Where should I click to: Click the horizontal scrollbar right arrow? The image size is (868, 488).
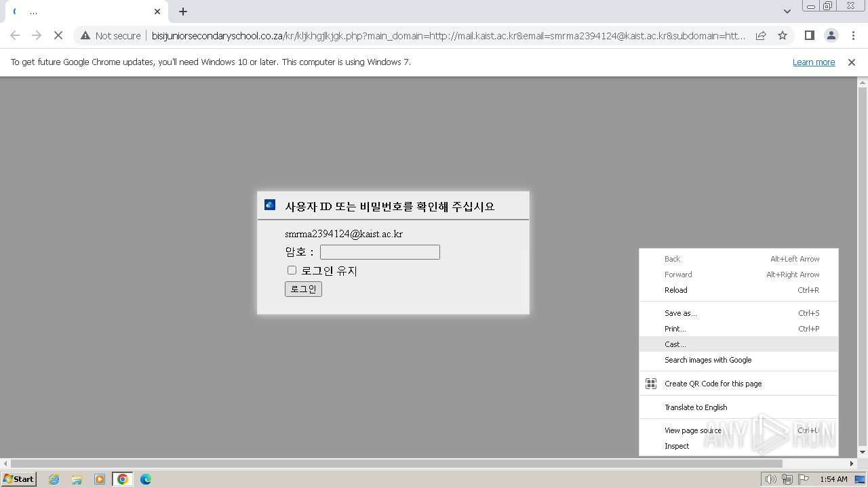click(x=852, y=464)
